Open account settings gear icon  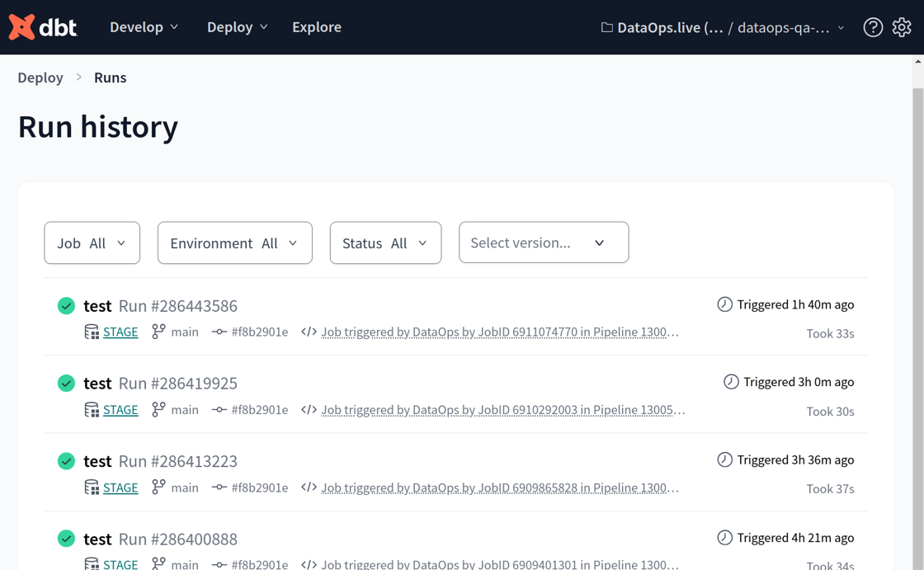[x=902, y=27]
